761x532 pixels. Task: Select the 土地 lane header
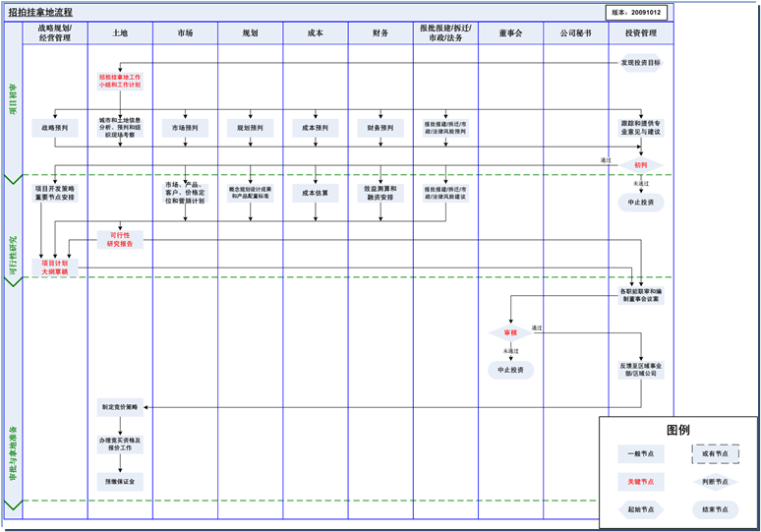click(x=120, y=33)
